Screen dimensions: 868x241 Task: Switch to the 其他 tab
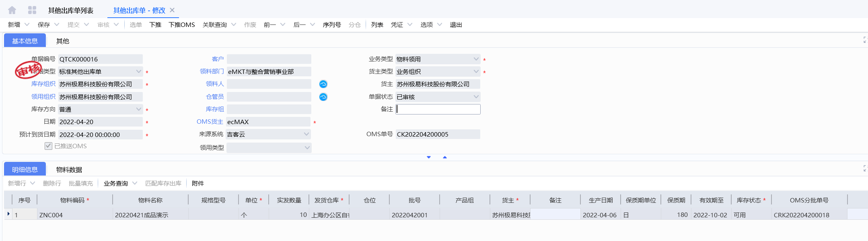63,41
